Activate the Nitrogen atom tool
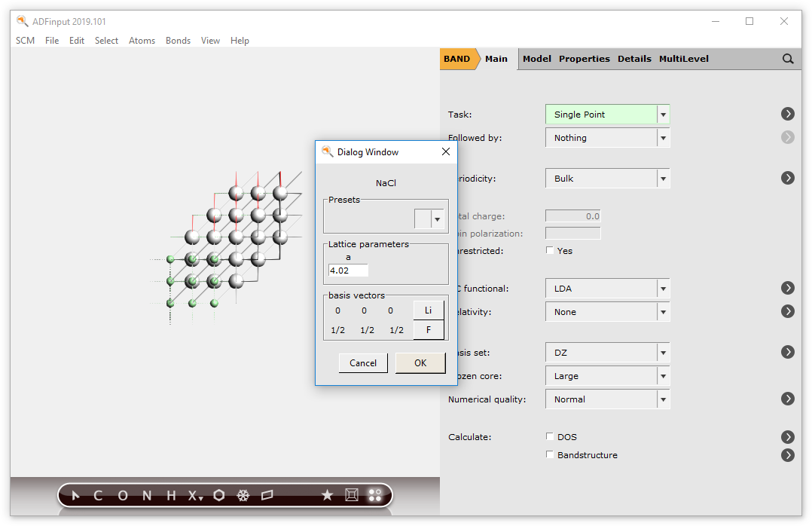The height and width of the screenshot is (526, 812). pyautogui.click(x=146, y=495)
